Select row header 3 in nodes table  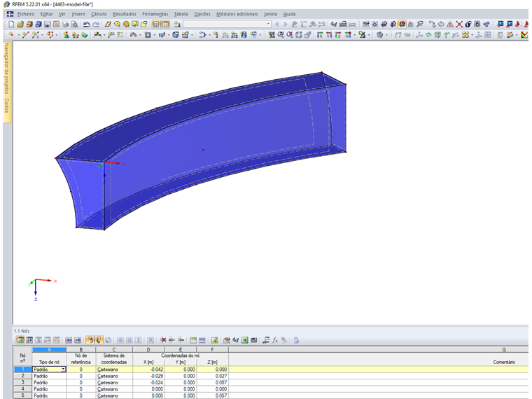pos(22,382)
